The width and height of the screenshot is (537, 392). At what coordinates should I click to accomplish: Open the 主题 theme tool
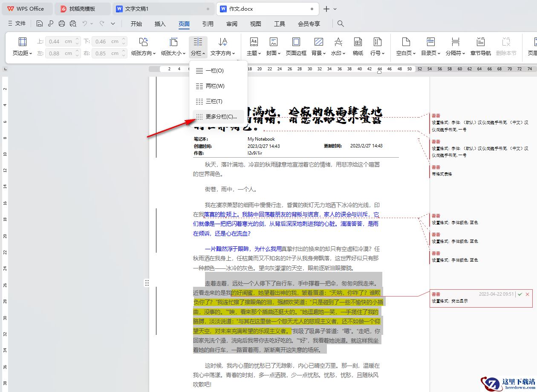254,46
